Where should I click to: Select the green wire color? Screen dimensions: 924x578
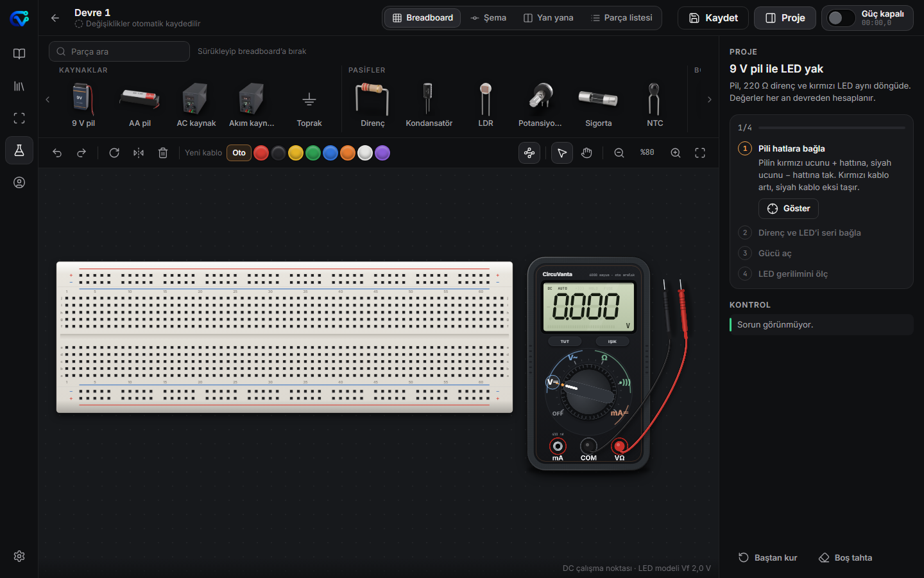click(x=313, y=153)
